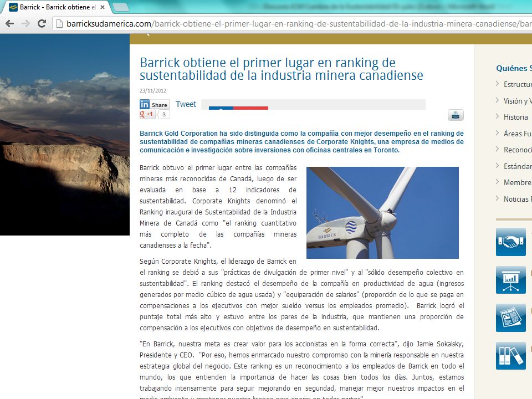Click the handshake icon in sidebar
Image resolution: width=532 pixels, height=399 pixels.
coord(510,242)
